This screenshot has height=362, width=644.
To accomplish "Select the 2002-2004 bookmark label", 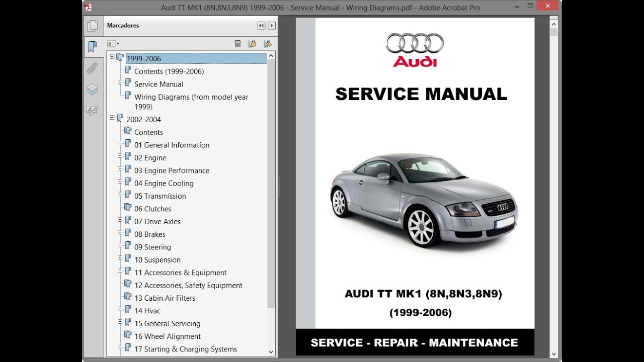I will (144, 119).
